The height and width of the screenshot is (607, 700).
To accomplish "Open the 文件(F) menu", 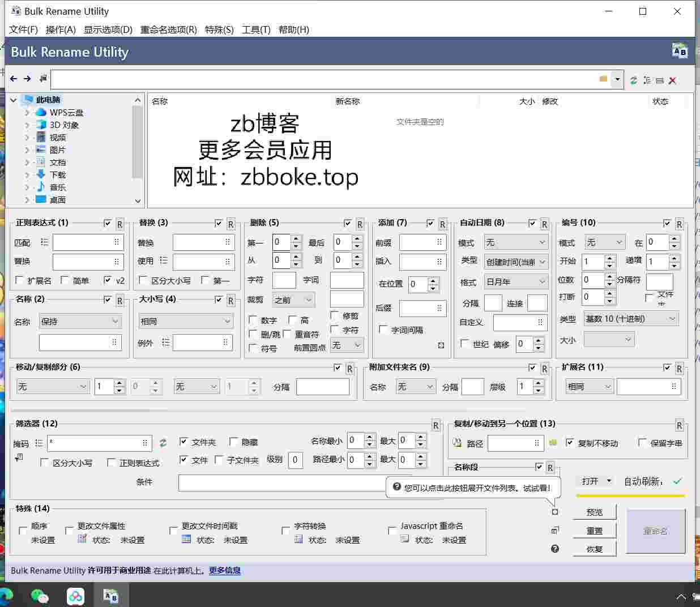I will (x=24, y=29).
